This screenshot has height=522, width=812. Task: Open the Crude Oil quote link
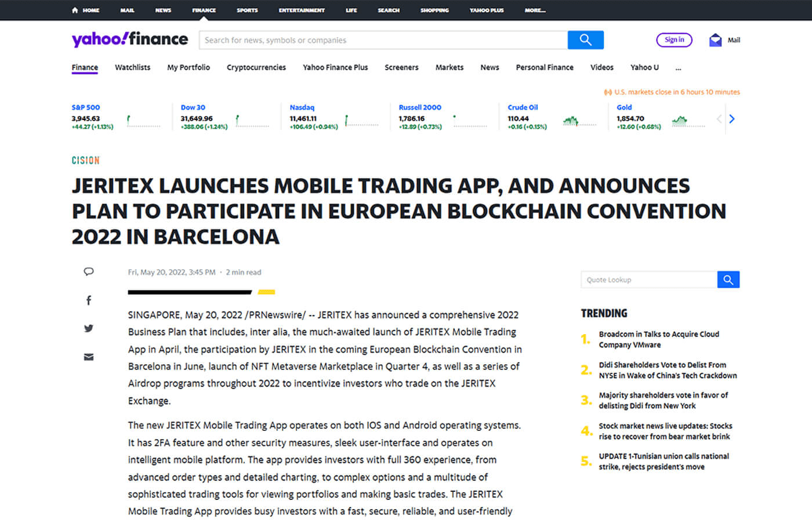click(523, 107)
